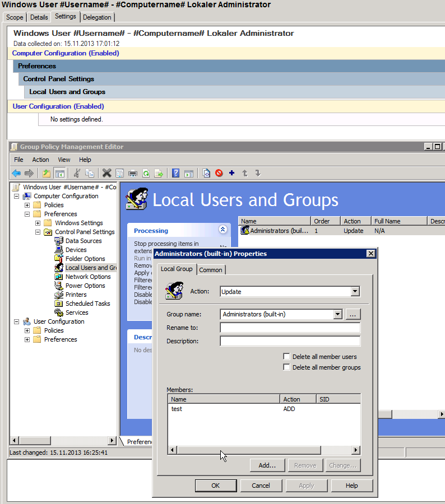This screenshot has height=504, width=445.
Task: Click the Rename to text field
Action: pos(290,328)
